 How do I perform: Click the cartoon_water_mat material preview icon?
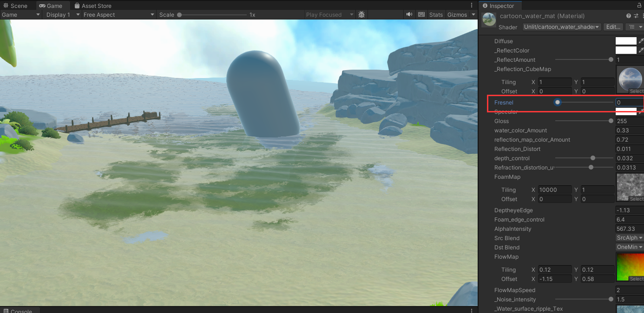(x=489, y=19)
